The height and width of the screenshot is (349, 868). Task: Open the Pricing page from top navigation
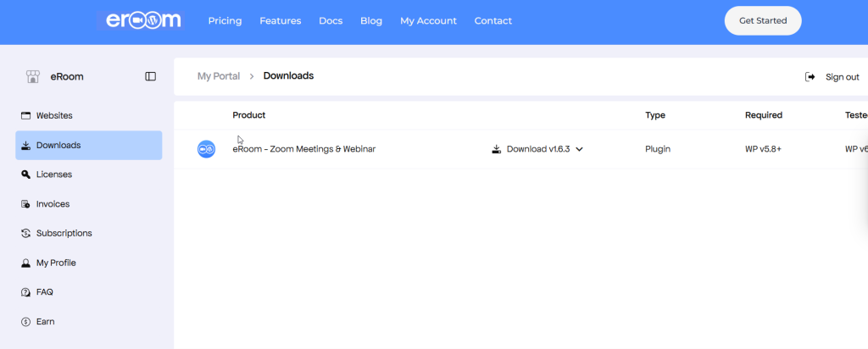[225, 21]
